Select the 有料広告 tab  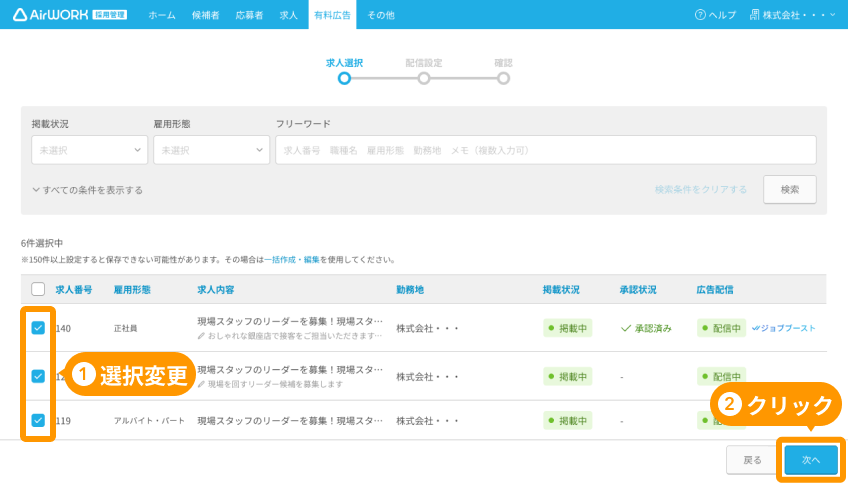tap(333, 15)
